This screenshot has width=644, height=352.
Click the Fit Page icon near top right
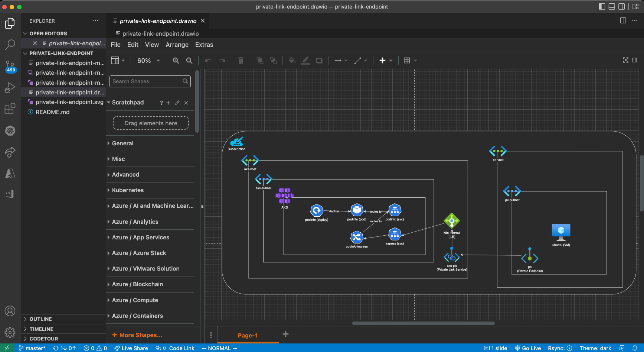(x=625, y=60)
